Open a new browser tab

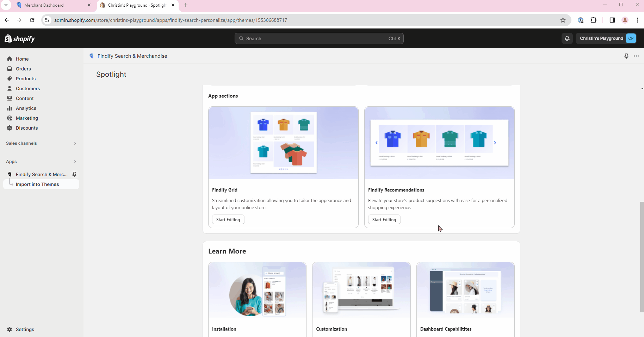[186, 5]
